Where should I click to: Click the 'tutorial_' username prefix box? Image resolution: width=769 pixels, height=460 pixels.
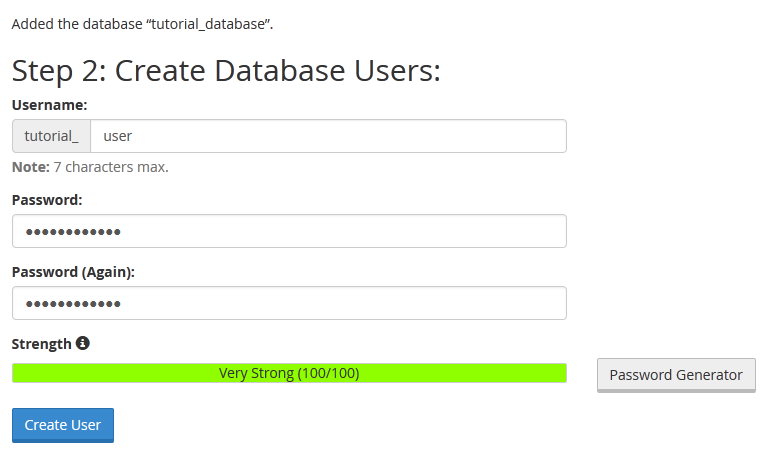[51, 136]
